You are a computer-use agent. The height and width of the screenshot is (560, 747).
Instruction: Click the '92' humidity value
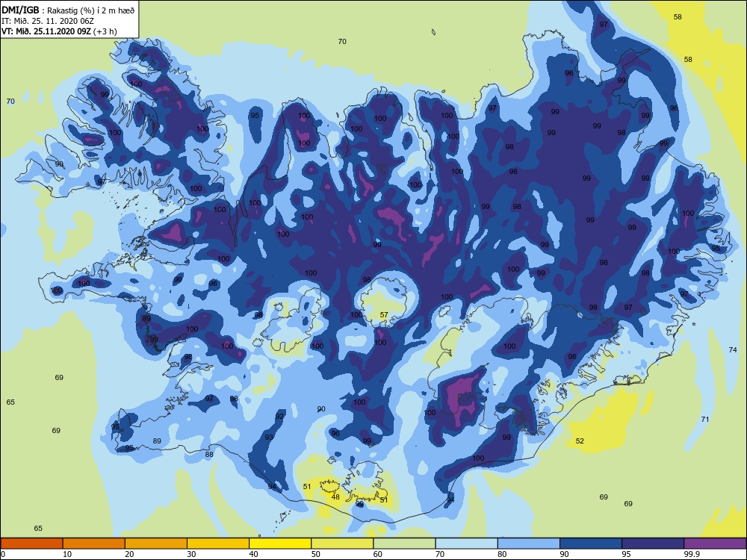[279, 416]
